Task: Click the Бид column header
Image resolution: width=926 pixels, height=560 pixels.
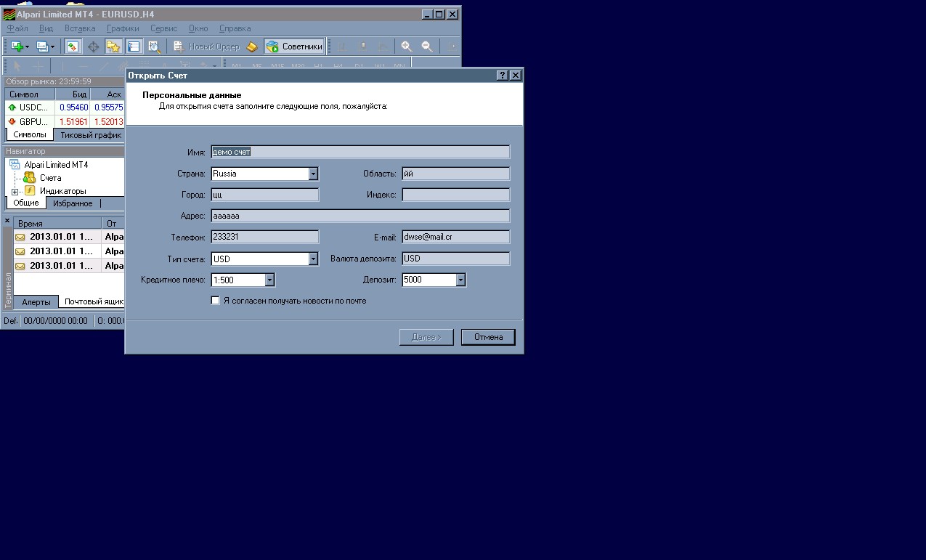Action: 73,94
